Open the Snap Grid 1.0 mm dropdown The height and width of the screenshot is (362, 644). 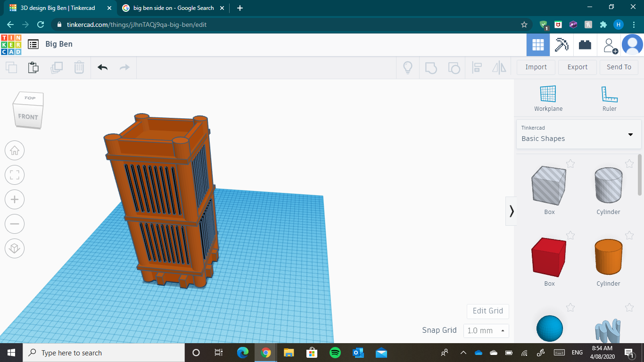coord(486,330)
